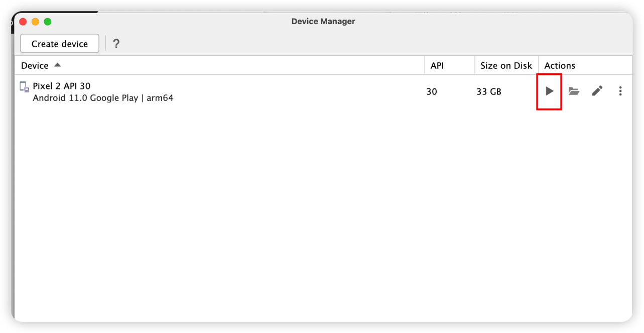
Task: Sort devices by the API column
Action: (437, 66)
